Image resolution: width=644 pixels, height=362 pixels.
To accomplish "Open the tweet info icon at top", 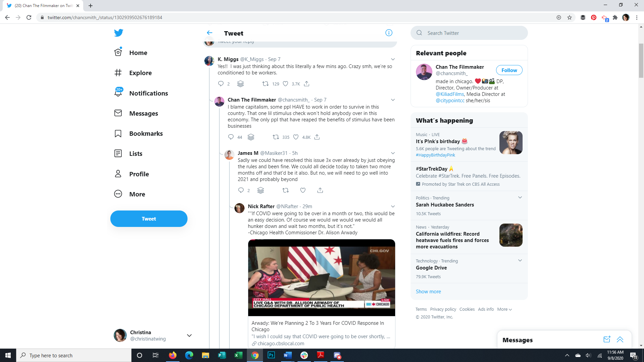I will pos(389,33).
